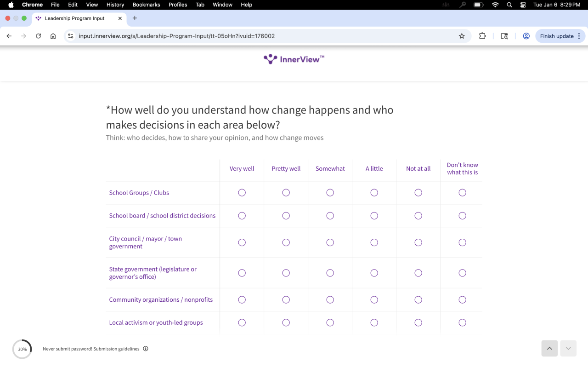Open macOS Spotlight search icon
The image size is (588, 368).
(x=509, y=5)
